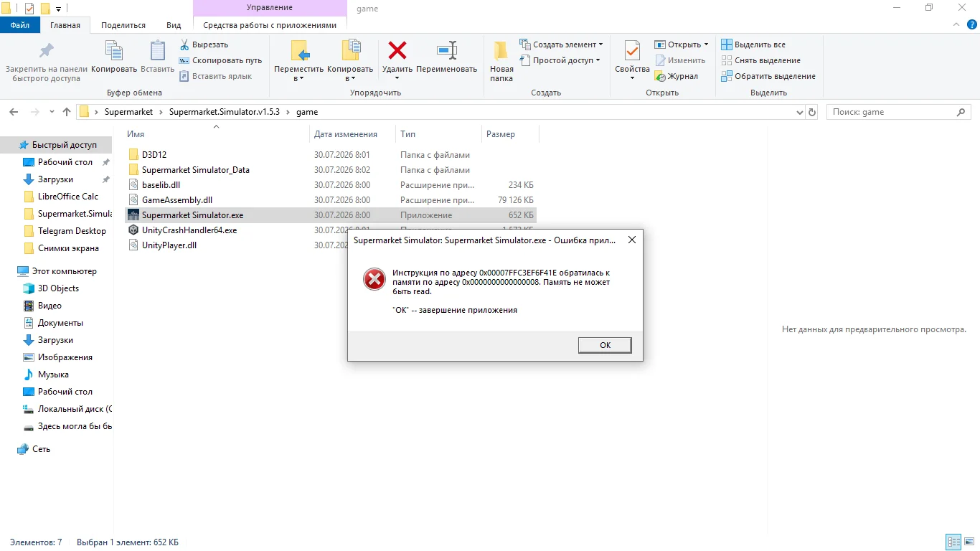
Task: Open the Средства работы с приложениями tab
Action: (x=270, y=24)
